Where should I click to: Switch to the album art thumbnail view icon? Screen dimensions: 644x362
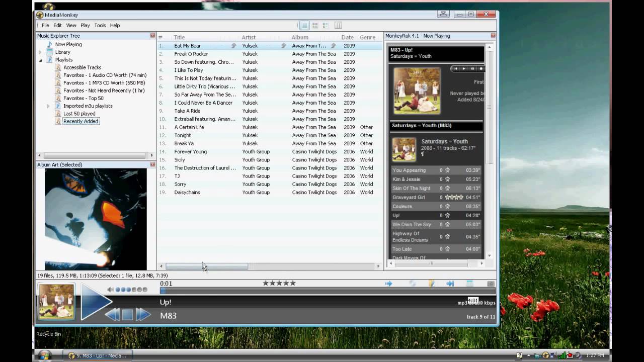(x=315, y=25)
